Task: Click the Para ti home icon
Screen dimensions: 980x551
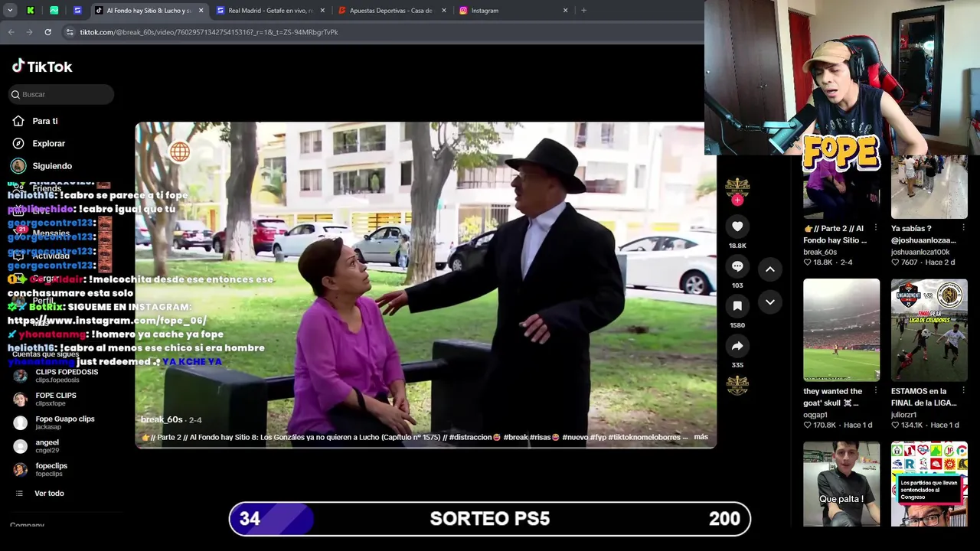Action: click(x=18, y=121)
